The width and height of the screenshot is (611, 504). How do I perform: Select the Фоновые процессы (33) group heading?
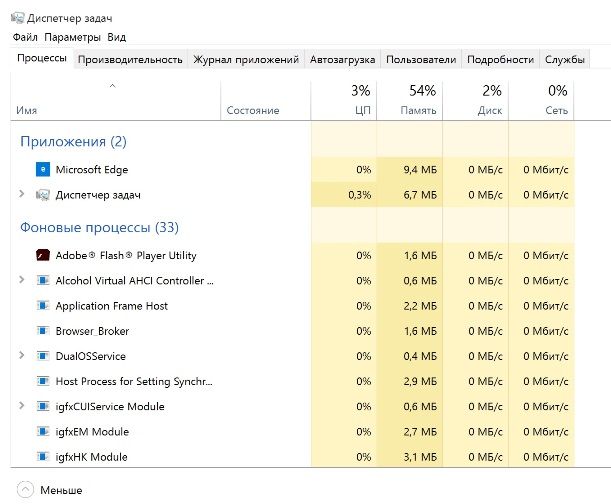[x=99, y=227]
